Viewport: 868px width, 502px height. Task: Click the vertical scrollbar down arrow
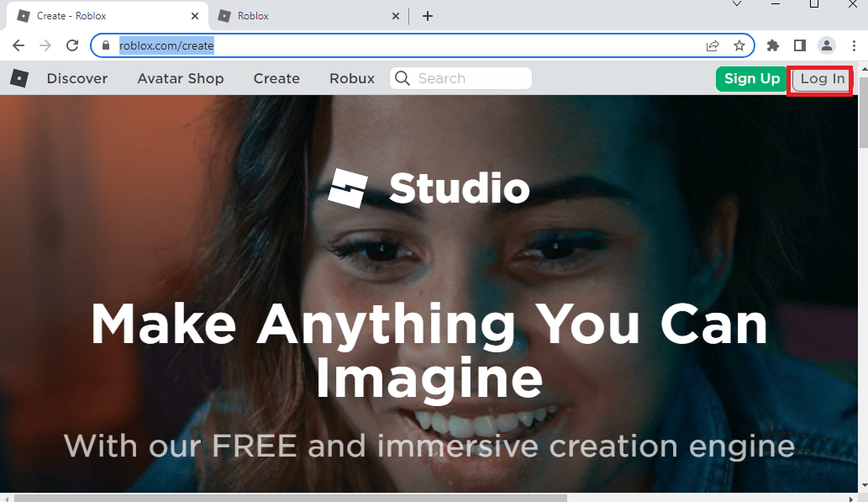pos(864,487)
